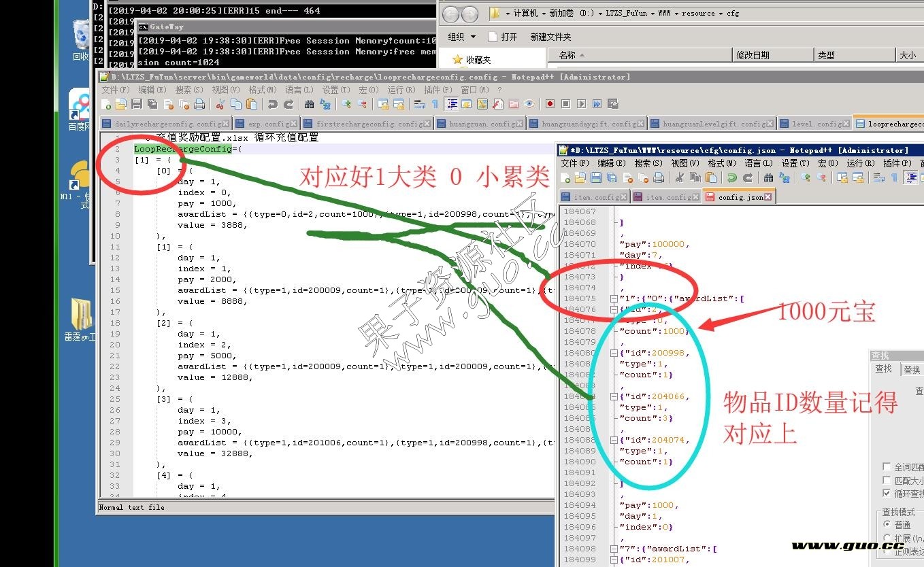924x567 pixels.
Task: Switch to the firstrechargeconfig.config tab
Action: pos(369,124)
